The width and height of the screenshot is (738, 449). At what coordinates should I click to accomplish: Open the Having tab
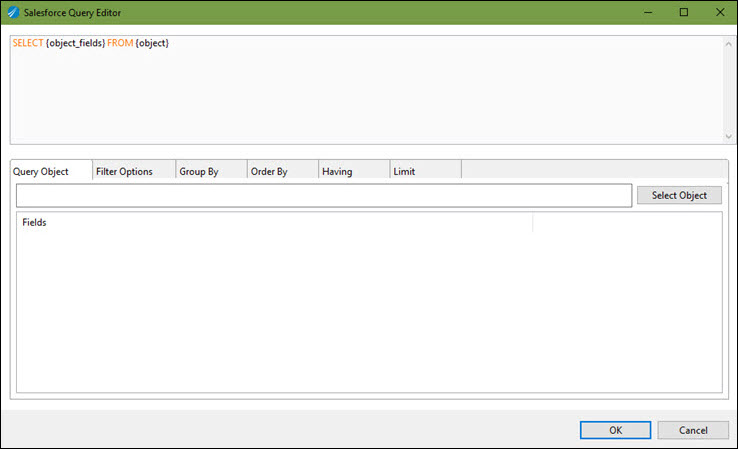tap(354, 171)
